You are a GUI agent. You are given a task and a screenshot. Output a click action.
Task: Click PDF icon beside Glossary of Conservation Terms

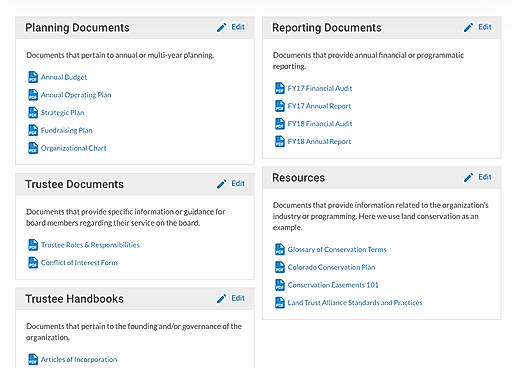click(x=280, y=249)
